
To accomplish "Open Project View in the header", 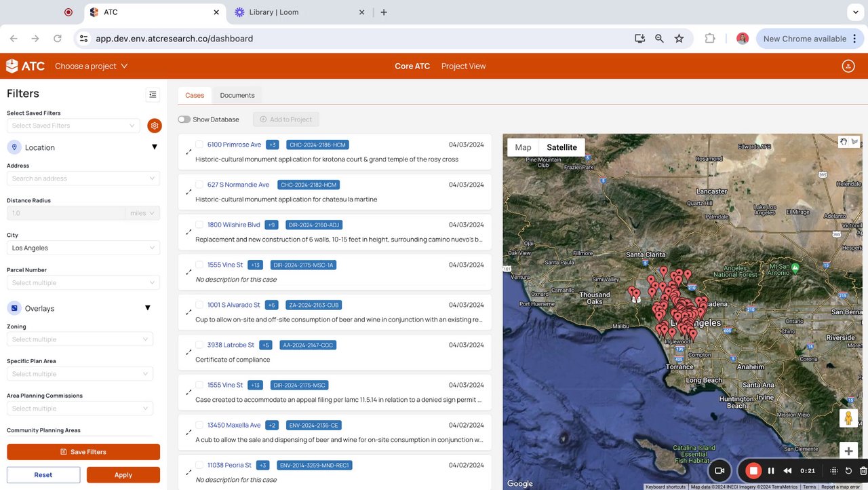I will click(463, 66).
